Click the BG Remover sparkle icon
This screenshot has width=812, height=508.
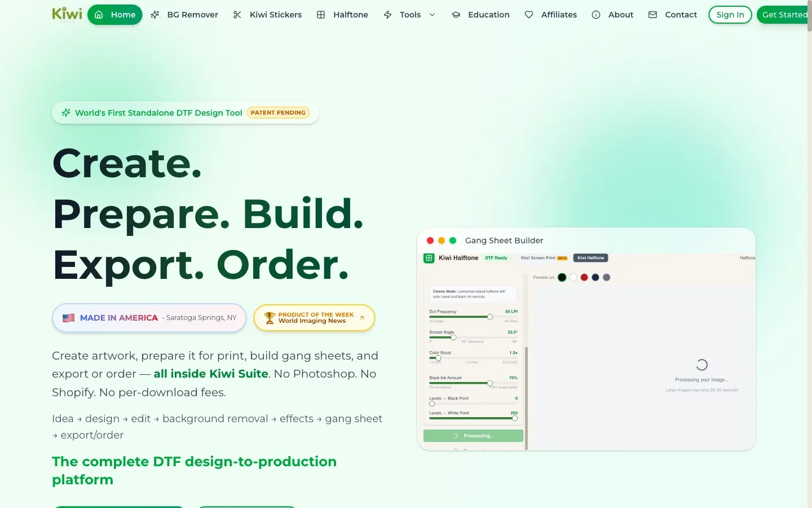tap(155, 15)
